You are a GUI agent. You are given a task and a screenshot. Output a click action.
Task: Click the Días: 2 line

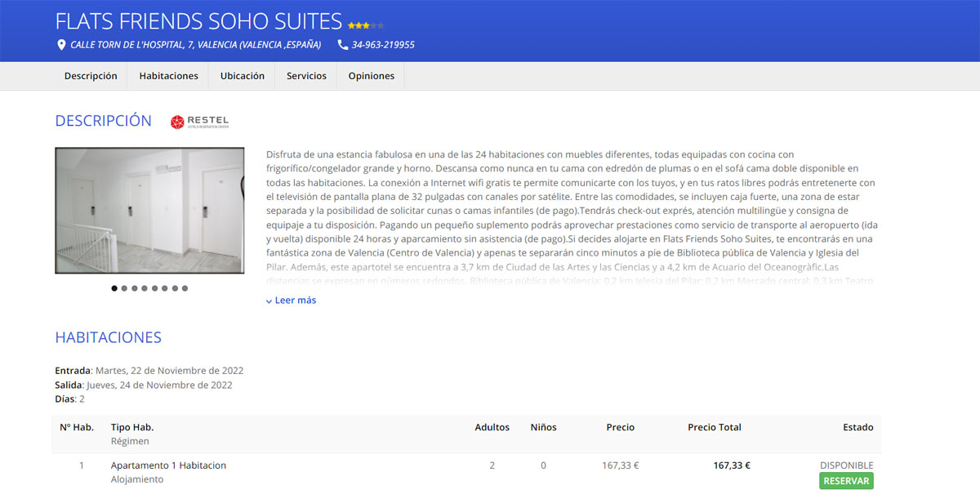(x=69, y=399)
